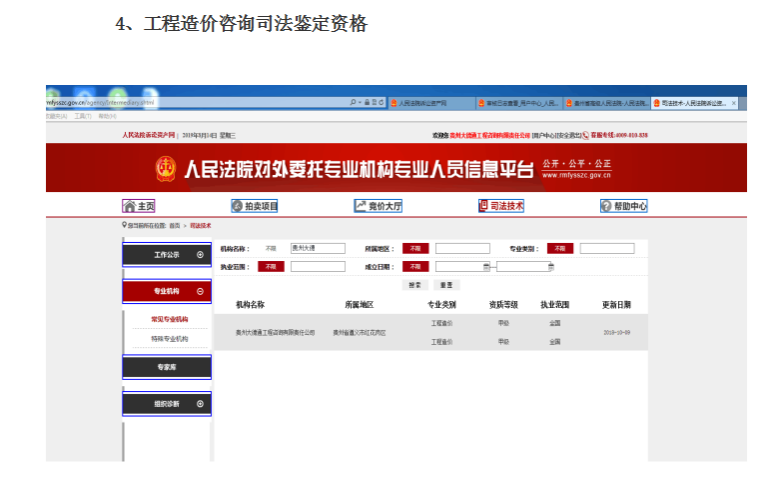Switch to the 贵州省高级人民法院 browser tab
The height and width of the screenshot is (495, 783).
coord(606,103)
